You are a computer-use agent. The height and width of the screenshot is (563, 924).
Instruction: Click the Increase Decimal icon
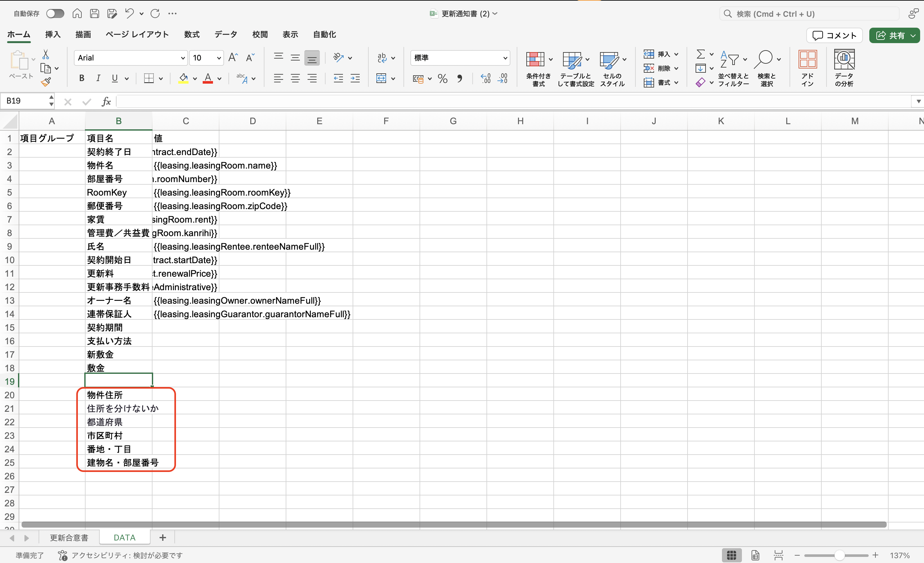(485, 78)
